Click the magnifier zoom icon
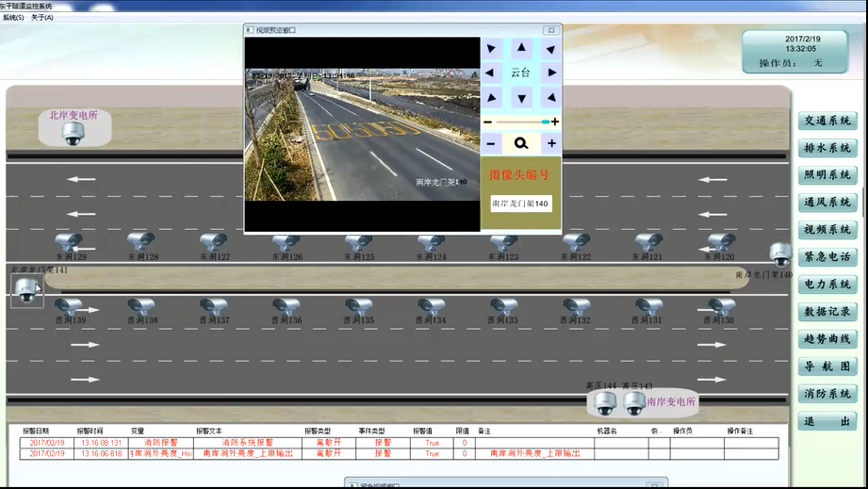Image resolution: width=868 pixels, height=489 pixels. (x=520, y=143)
